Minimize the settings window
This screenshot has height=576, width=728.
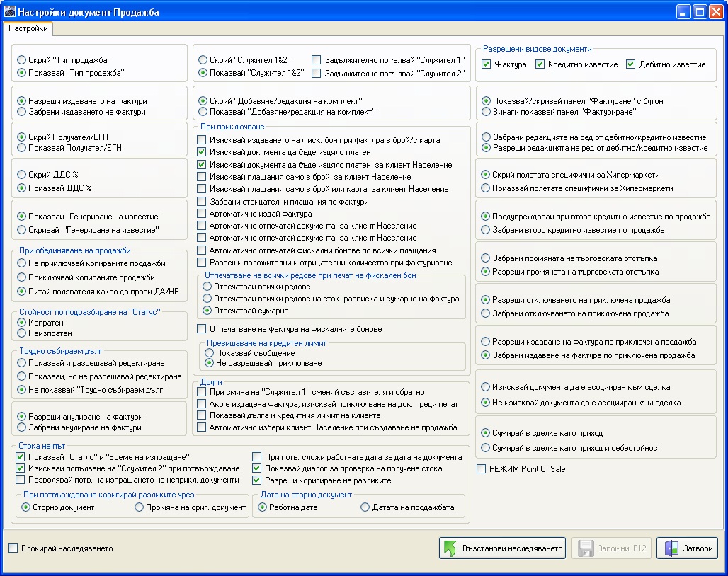683,11
